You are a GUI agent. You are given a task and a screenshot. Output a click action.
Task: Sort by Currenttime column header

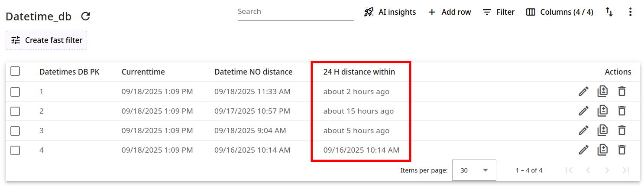pos(143,72)
